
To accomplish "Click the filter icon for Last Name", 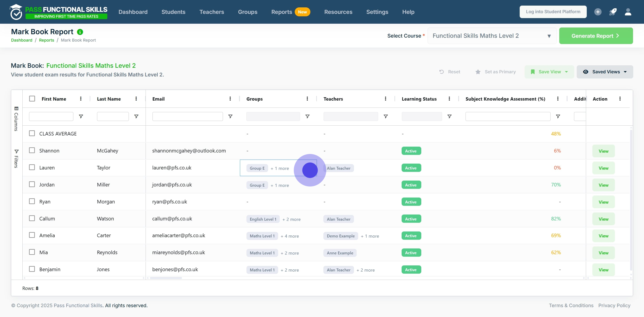I will tap(136, 116).
